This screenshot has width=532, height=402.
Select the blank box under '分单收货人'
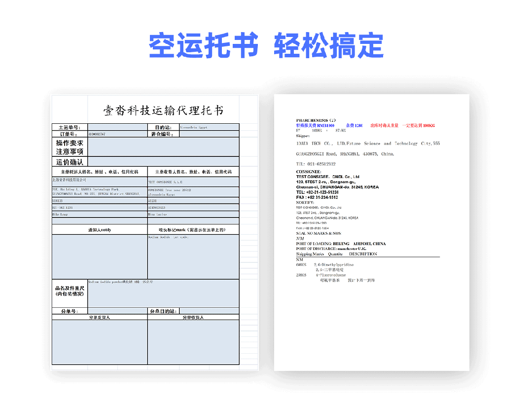coord(193,342)
